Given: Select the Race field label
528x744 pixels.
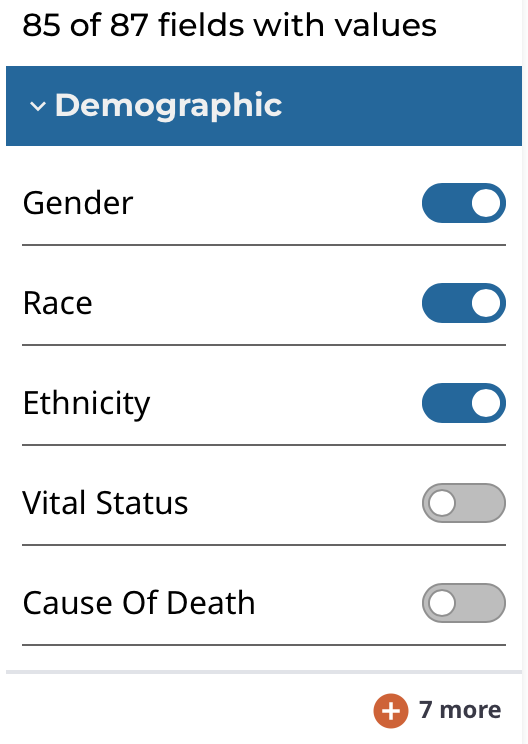Looking at the screenshot, I should coord(57,303).
